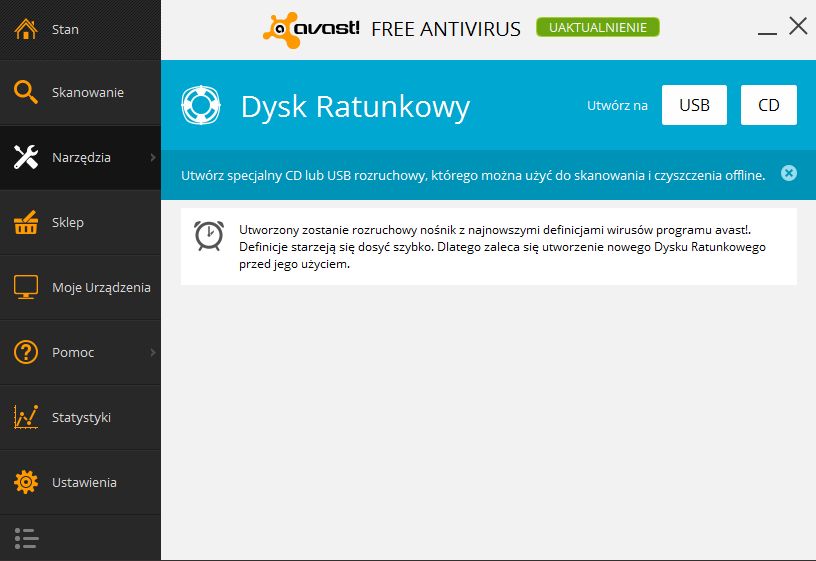
Task: Open the Skanowanie menu item
Action: click(80, 93)
